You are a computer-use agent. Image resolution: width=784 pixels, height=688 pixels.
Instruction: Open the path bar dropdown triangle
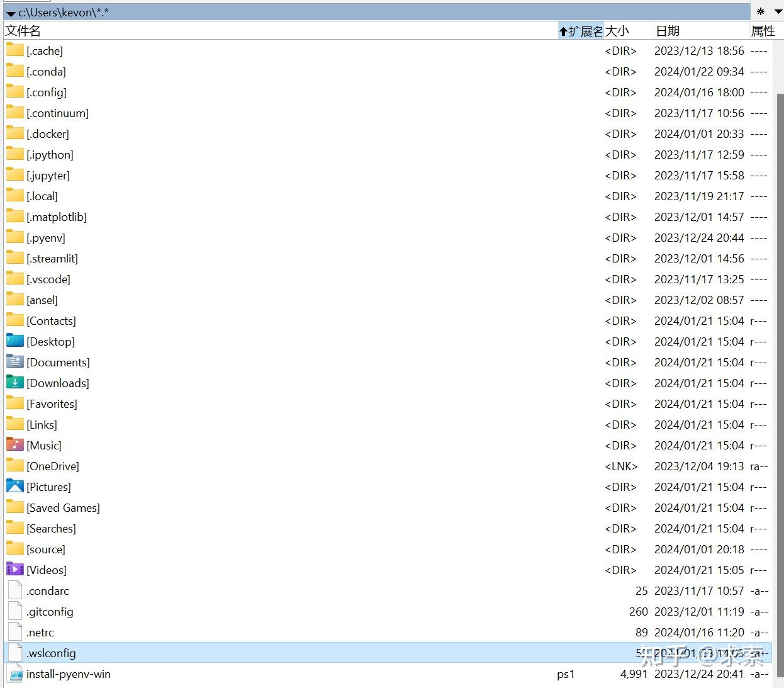(10, 13)
